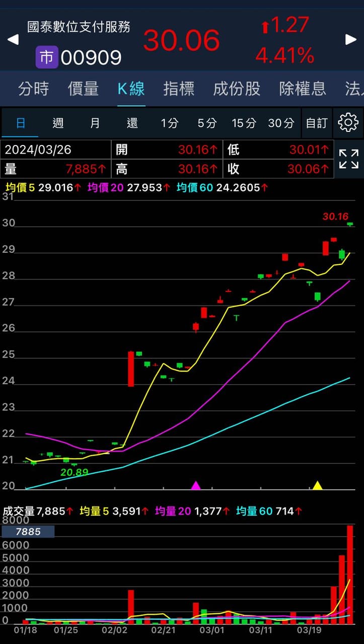Viewport: 364px width, 644px height.
Task: Open the 指標 indicators tab
Action: [x=179, y=89]
